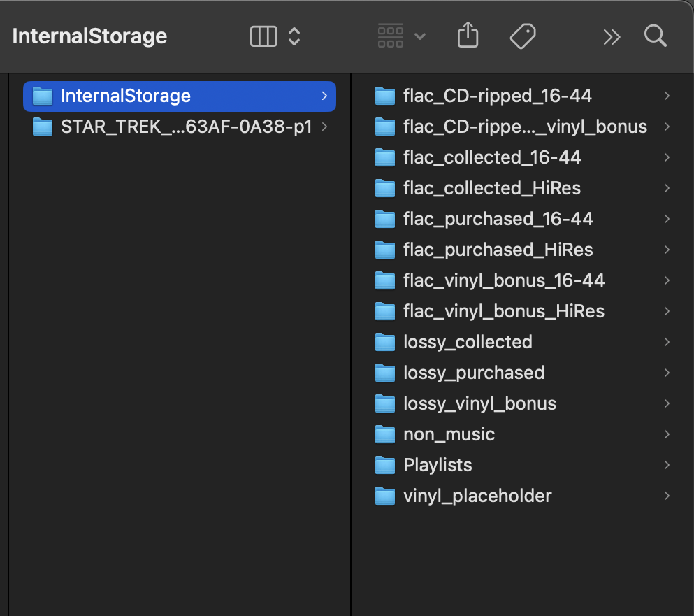
Task: Open the Tags icon in toolbar
Action: (x=523, y=36)
